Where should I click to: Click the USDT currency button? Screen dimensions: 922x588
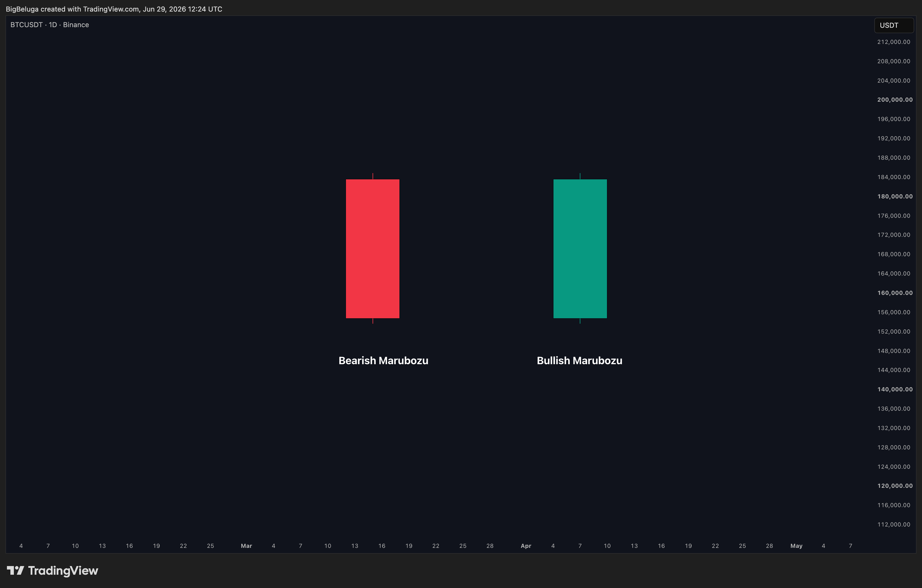tap(894, 25)
